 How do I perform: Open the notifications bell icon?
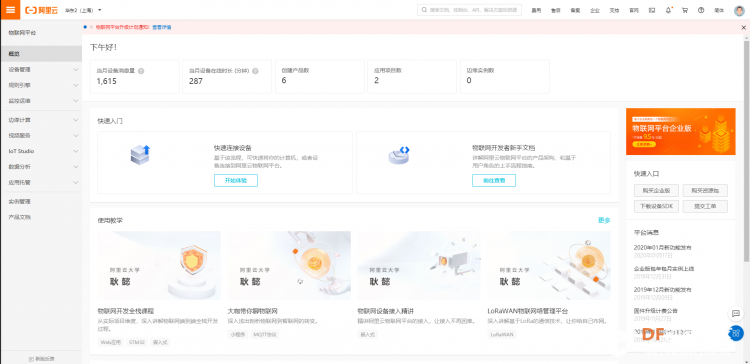(x=669, y=10)
